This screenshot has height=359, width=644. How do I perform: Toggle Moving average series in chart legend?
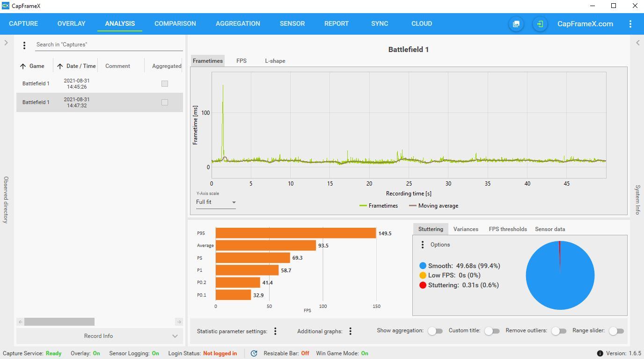pyautogui.click(x=434, y=206)
